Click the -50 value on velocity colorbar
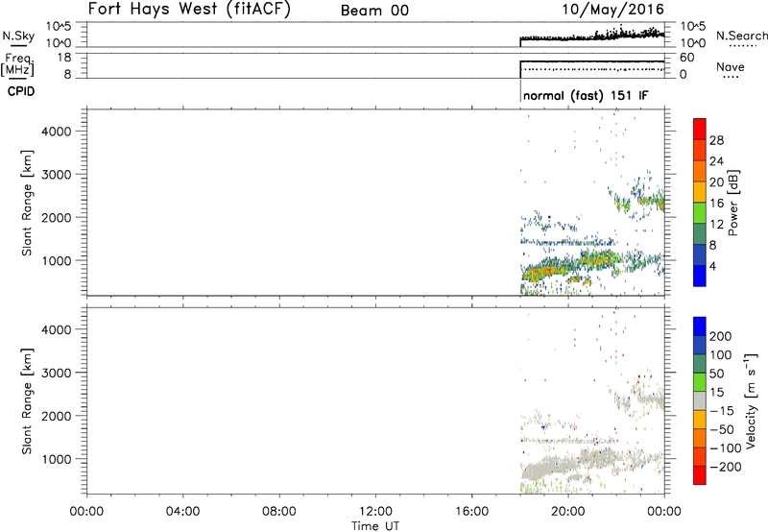The image size is (768, 532). pos(722,429)
